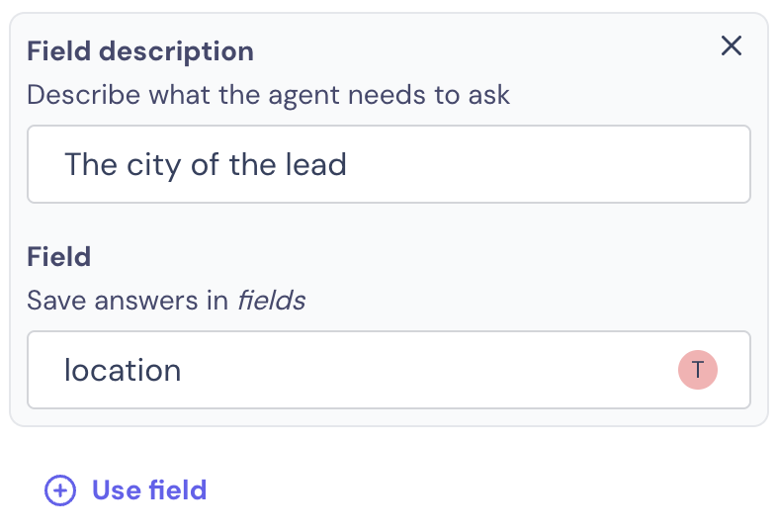
Task: Click the italic word 'fields'
Action: [x=272, y=301]
